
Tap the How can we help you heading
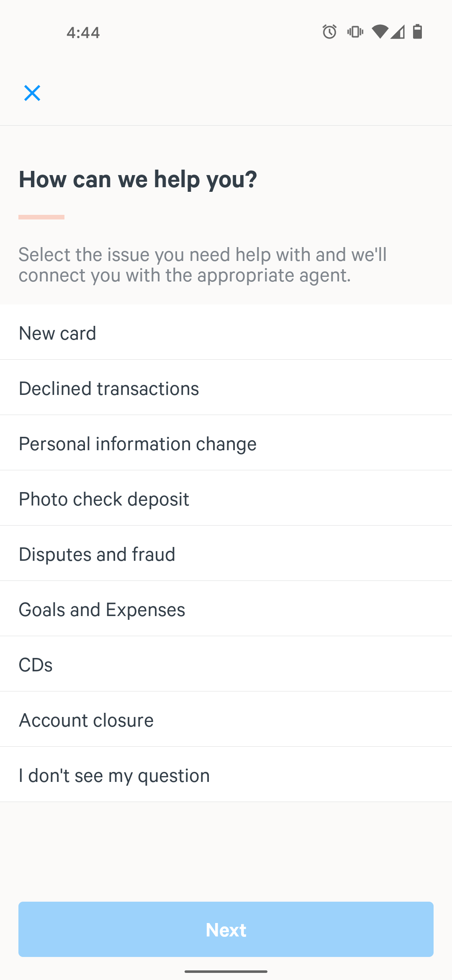[138, 180]
